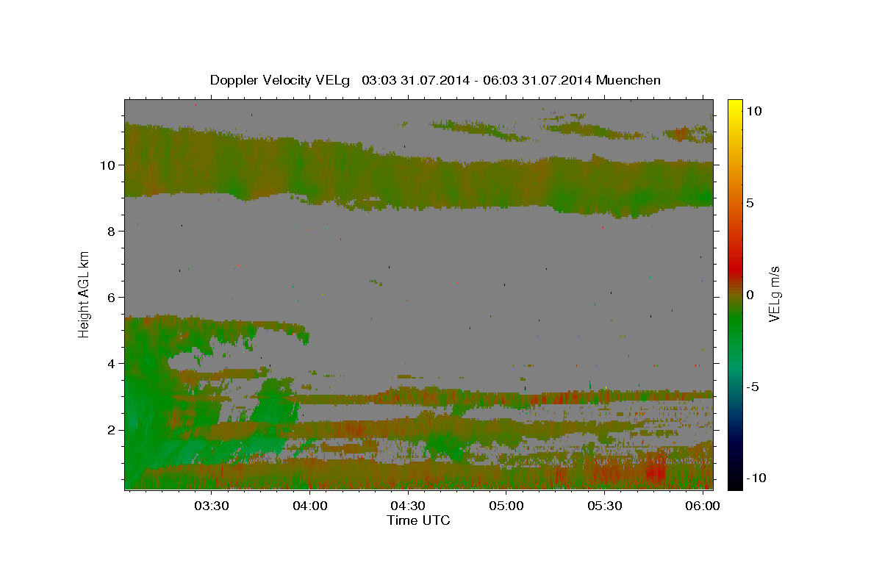
Task: Click the "Time UTC" x-axis label
Action: click(418, 520)
